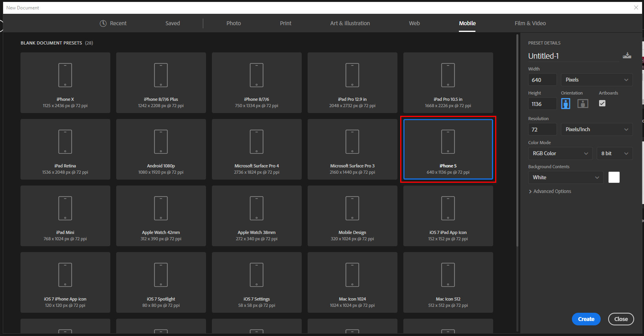Click the Android 1080p device icon
Viewport: 644px width, 336px height.
point(161,141)
